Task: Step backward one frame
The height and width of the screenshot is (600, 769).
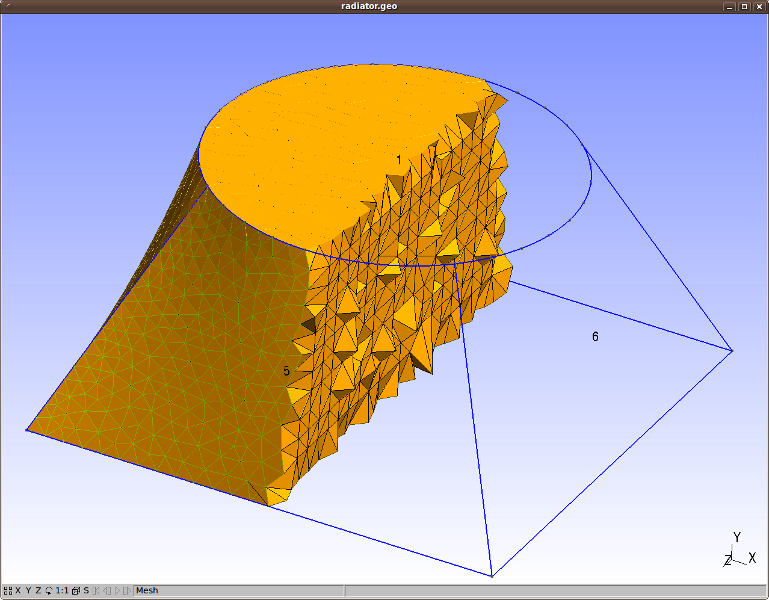Action: point(107,591)
